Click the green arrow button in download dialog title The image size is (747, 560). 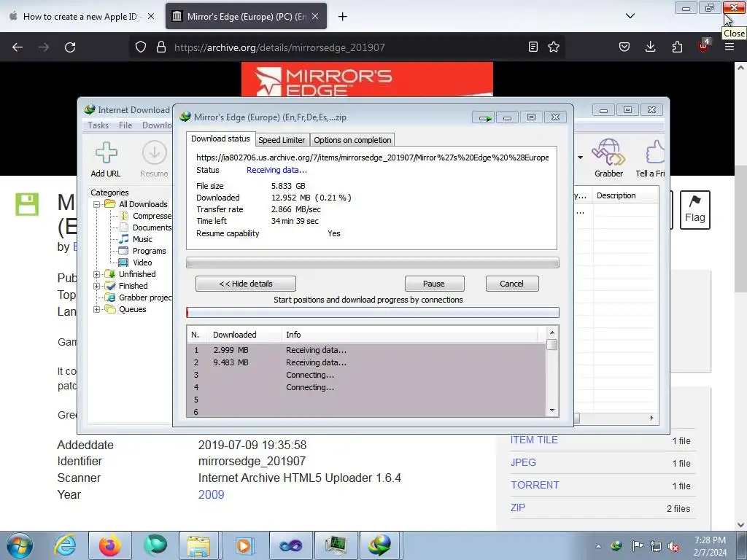click(x=484, y=117)
